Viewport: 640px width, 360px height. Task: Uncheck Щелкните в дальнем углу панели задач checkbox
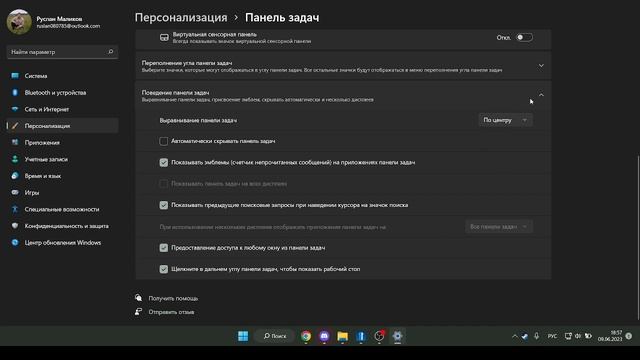tap(164, 269)
